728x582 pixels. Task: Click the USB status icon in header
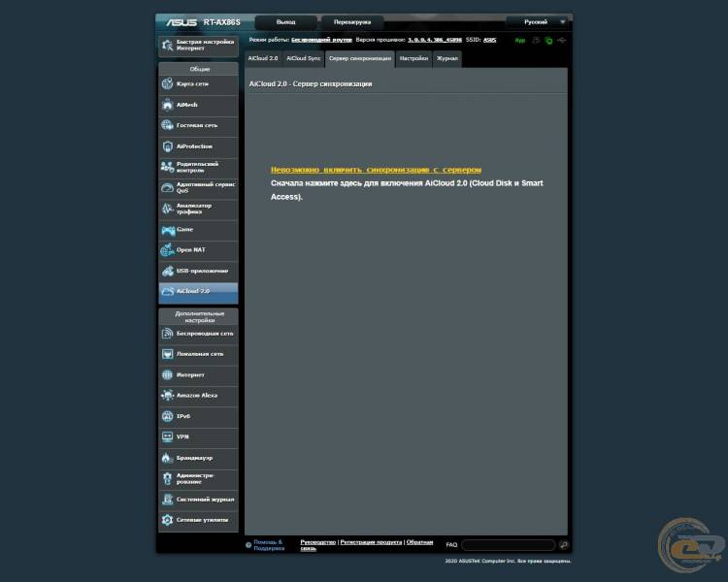[562, 41]
